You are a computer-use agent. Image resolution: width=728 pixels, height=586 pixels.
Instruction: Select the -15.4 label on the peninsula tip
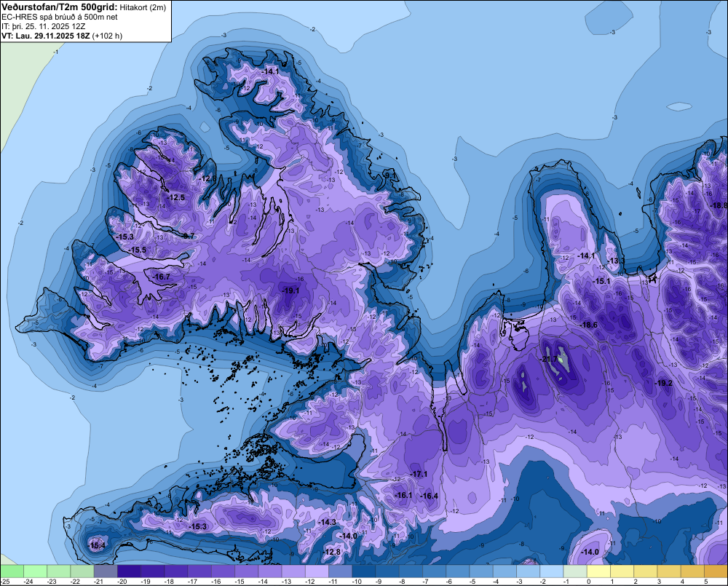[97, 545]
